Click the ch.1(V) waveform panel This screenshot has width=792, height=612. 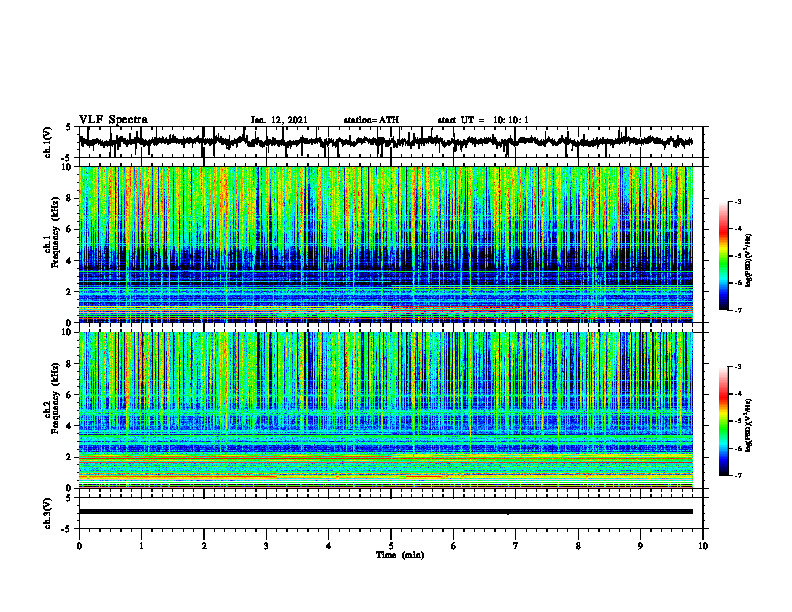pyautogui.click(x=391, y=142)
